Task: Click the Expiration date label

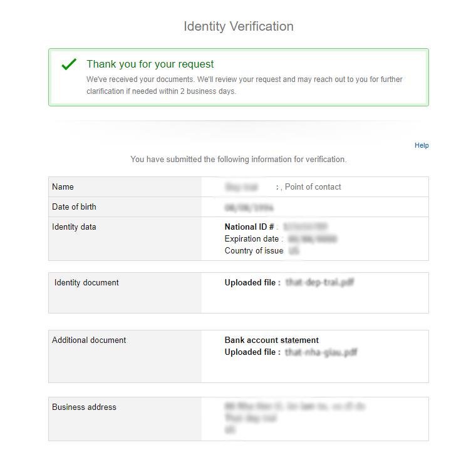Action: pyautogui.click(x=252, y=238)
